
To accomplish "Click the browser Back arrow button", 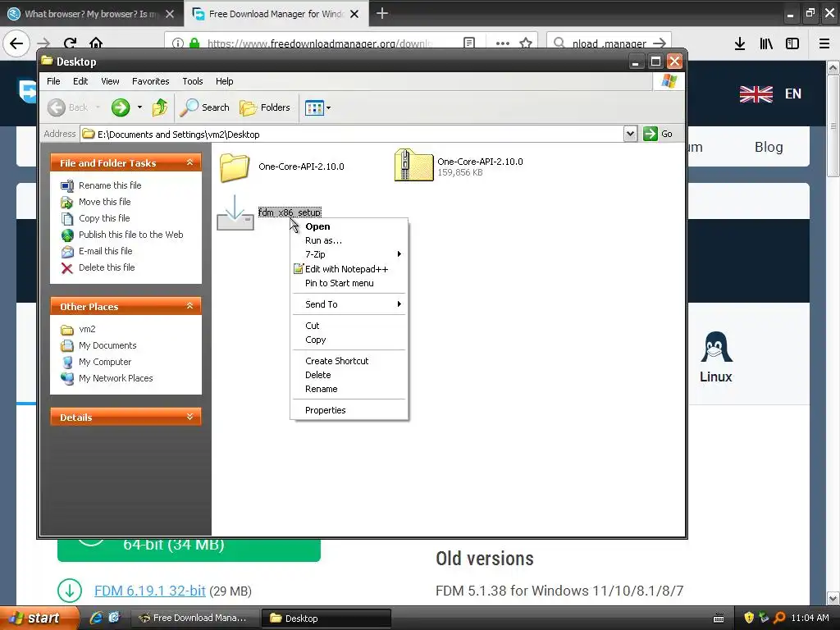I will [x=16, y=43].
